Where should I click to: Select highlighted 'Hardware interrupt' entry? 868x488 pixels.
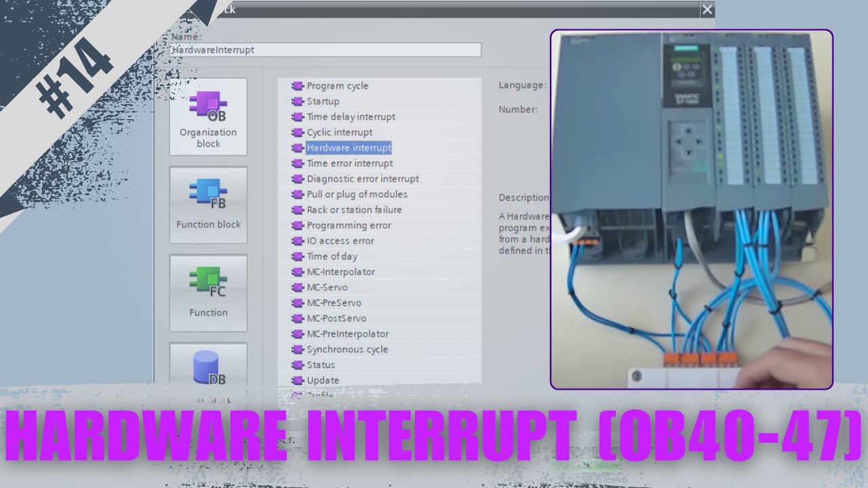click(x=349, y=148)
